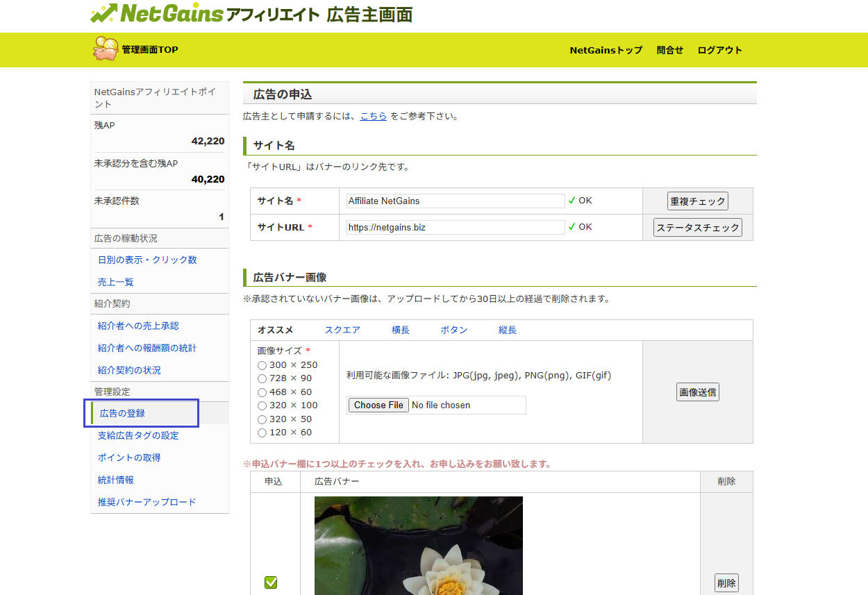Open 日別の表示・クリック数 in the sidebar

[x=147, y=260]
